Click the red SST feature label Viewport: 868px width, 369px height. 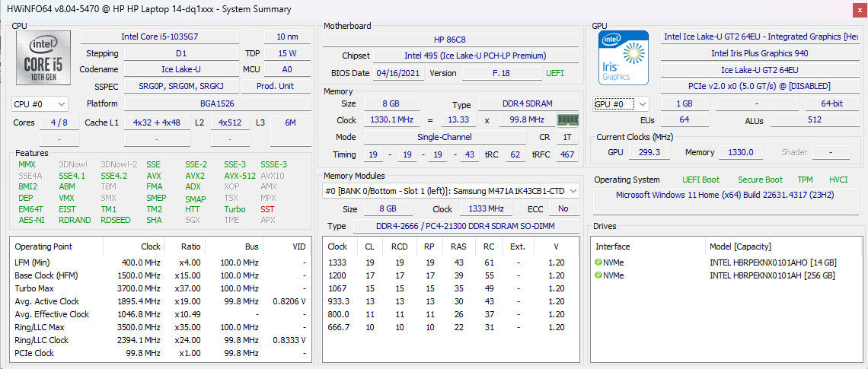(x=267, y=210)
